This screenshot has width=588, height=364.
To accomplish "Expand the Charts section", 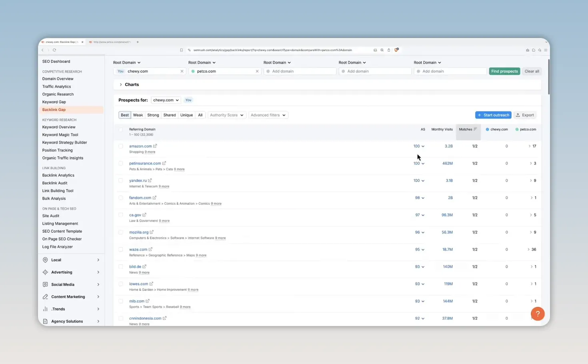I will tap(129, 84).
